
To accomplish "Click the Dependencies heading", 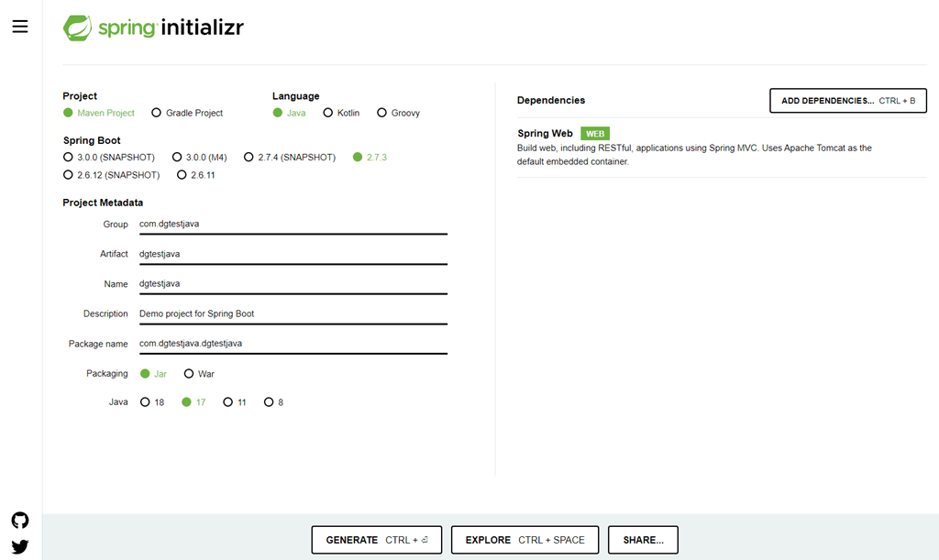I will click(x=551, y=100).
